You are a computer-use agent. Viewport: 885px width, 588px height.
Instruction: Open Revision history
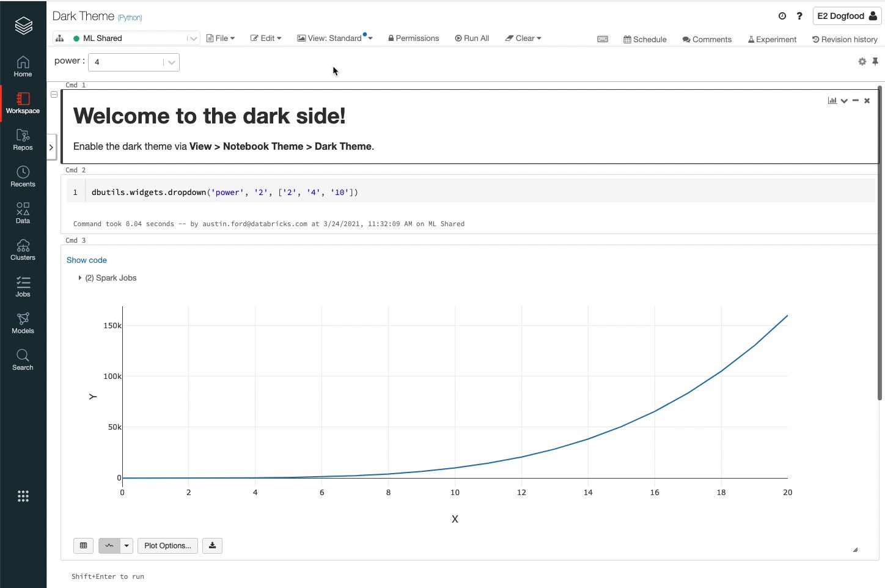(x=845, y=40)
